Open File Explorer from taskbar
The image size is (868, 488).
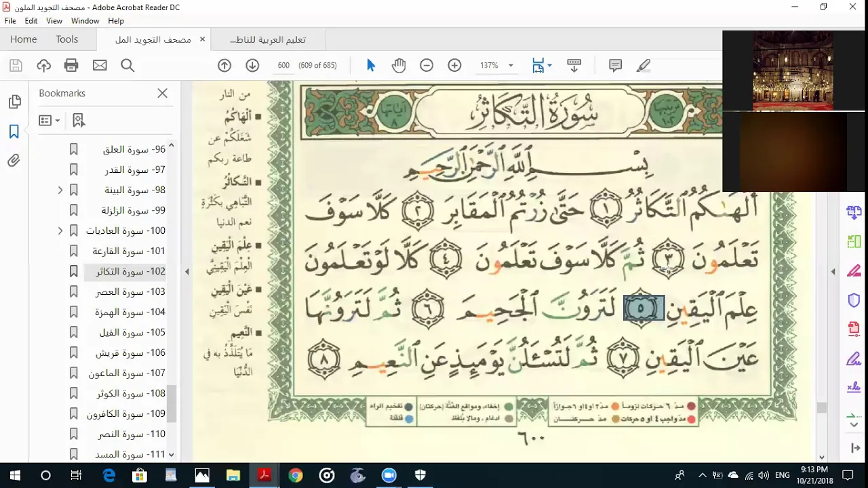pos(233,475)
